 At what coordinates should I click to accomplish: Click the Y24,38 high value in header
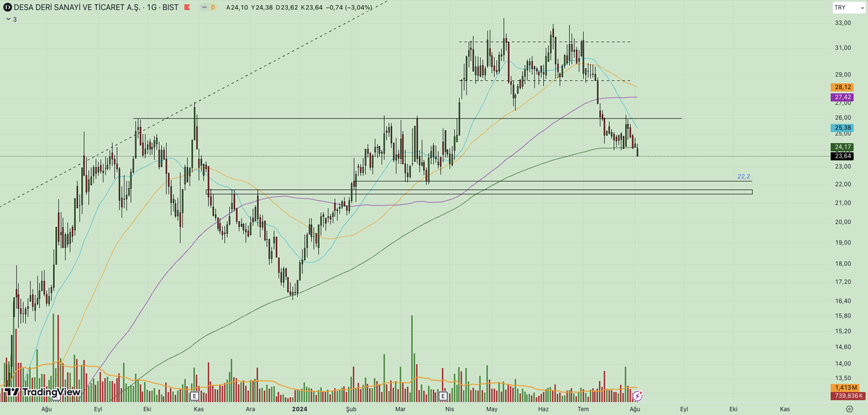coord(263,7)
